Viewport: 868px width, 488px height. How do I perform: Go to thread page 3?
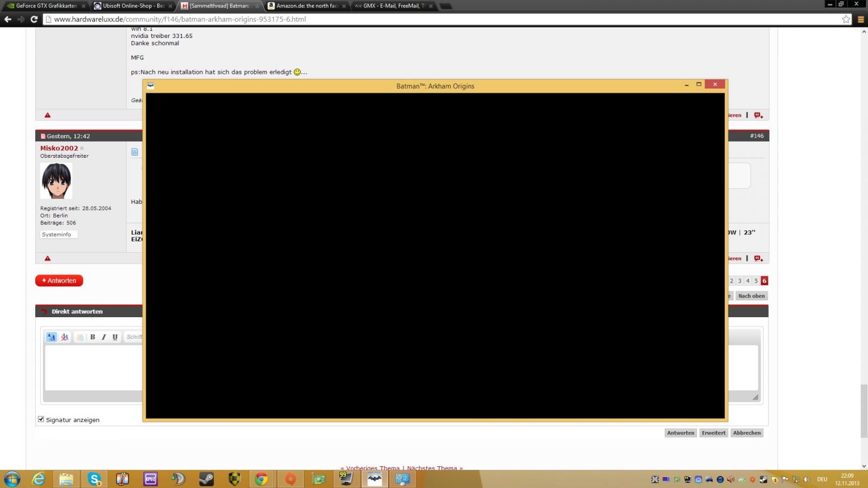coord(739,281)
